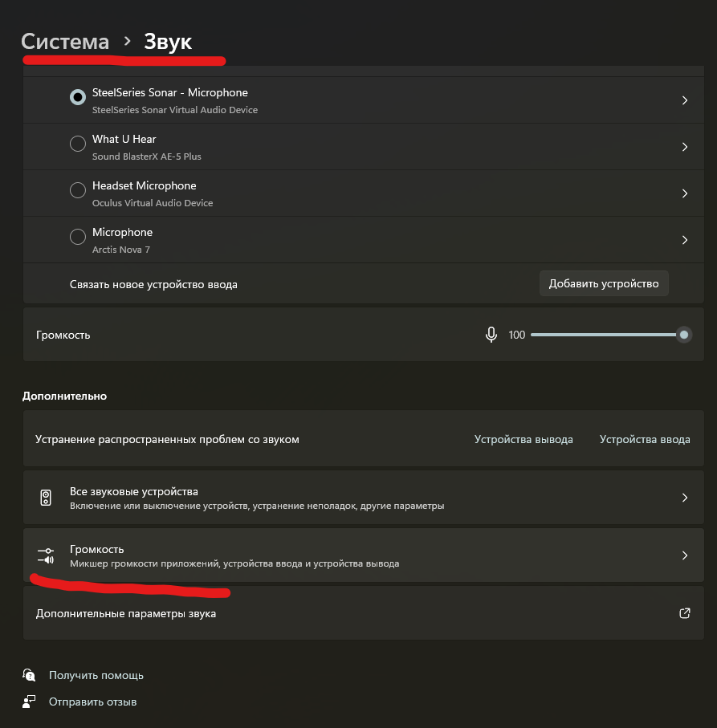This screenshot has width=717, height=728.
Task: Open What U Hear device details chevron
Action: point(684,147)
